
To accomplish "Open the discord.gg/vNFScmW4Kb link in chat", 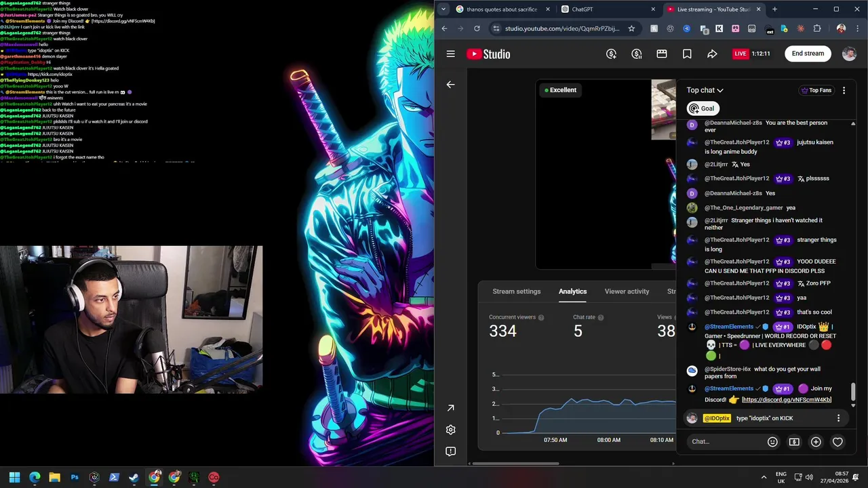I will click(x=787, y=400).
